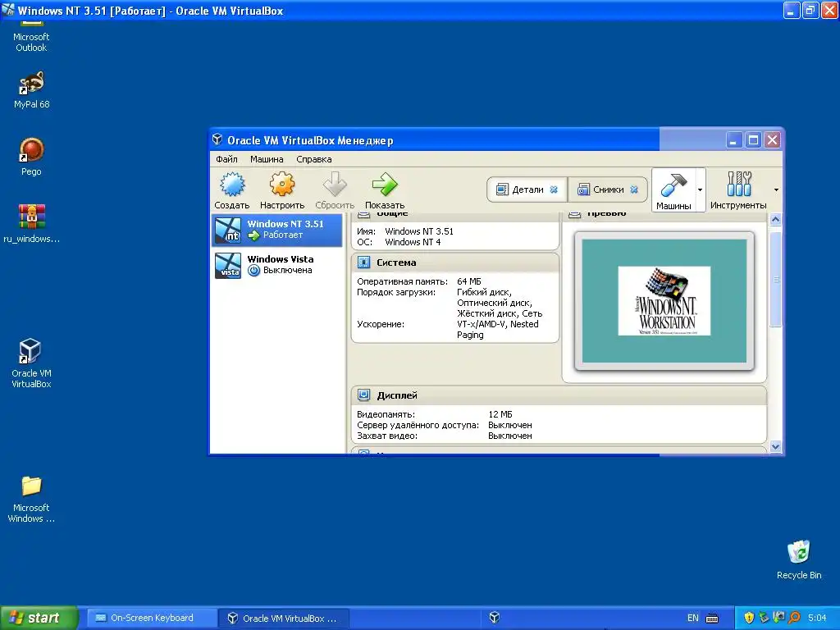This screenshot has width=840, height=630.
Task: Click keyboard icon next to EN
Action: click(x=712, y=619)
